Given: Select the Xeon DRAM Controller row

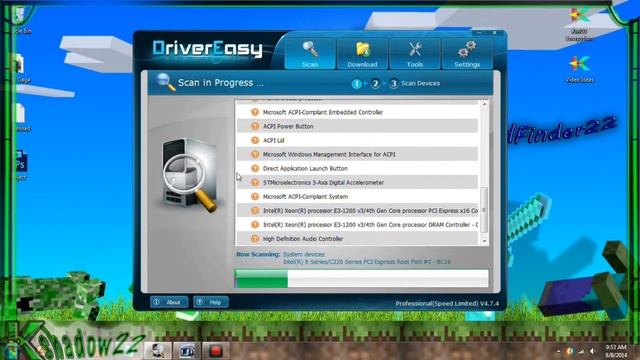Looking at the screenshot, I should 357,224.
